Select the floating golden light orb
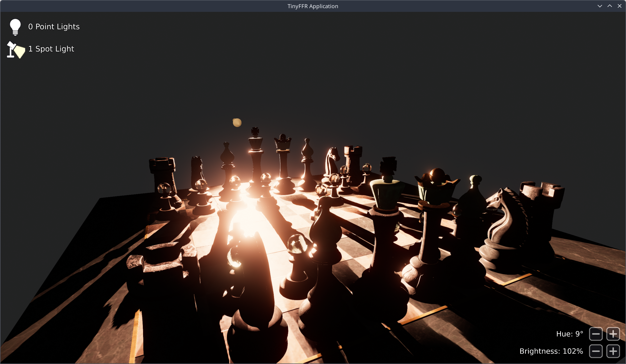Viewport: 626px width, 364px height. point(237,122)
